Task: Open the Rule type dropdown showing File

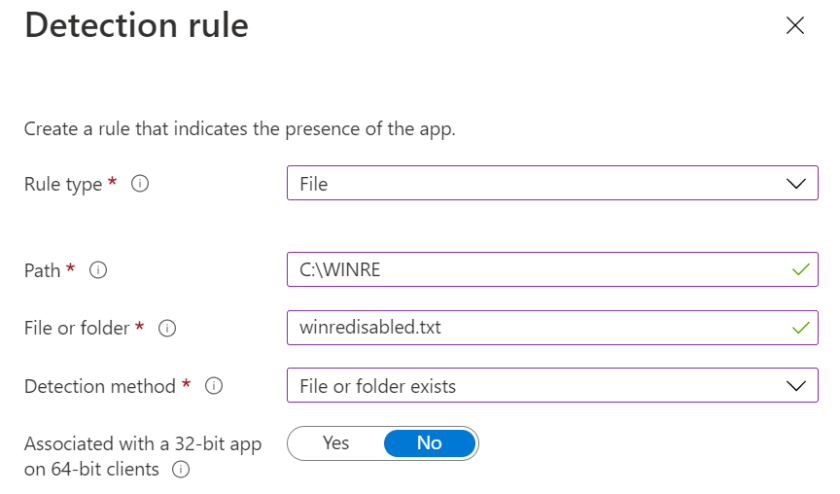Action: click(552, 183)
